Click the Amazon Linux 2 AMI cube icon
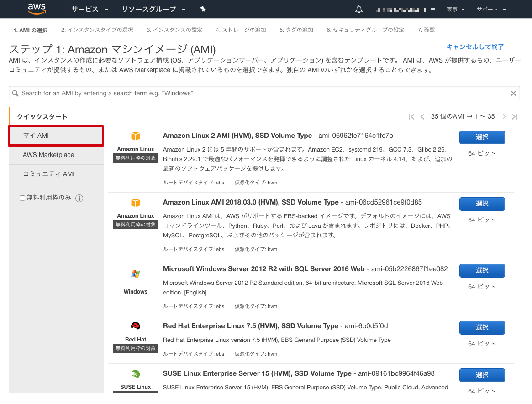Image resolution: width=532 pixels, height=404 pixels. pyautogui.click(x=135, y=136)
